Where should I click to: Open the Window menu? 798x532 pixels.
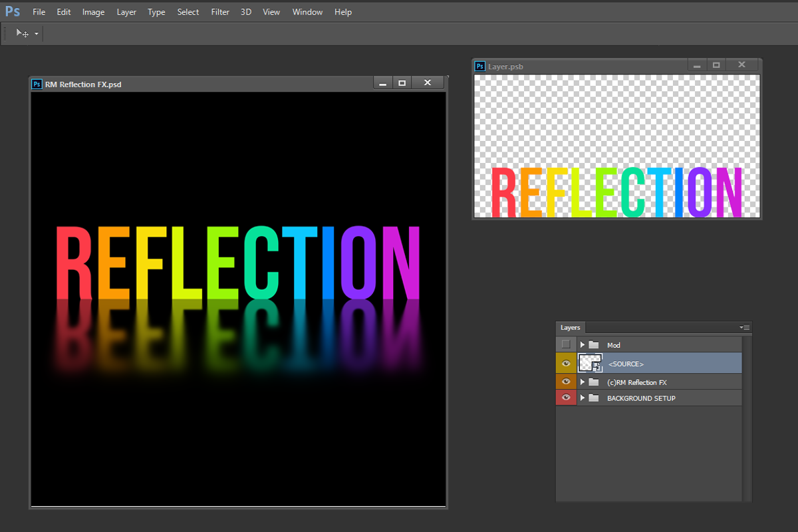[307, 12]
